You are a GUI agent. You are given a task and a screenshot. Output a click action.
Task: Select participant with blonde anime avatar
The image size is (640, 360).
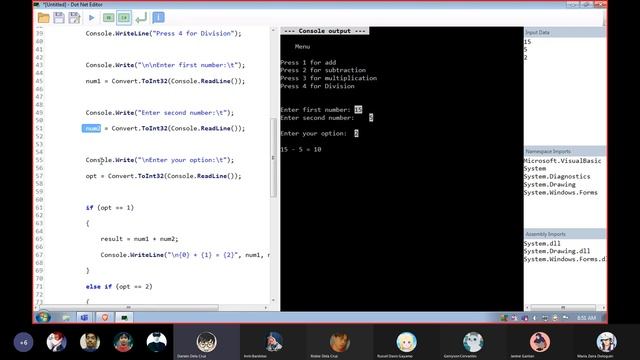point(406,342)
